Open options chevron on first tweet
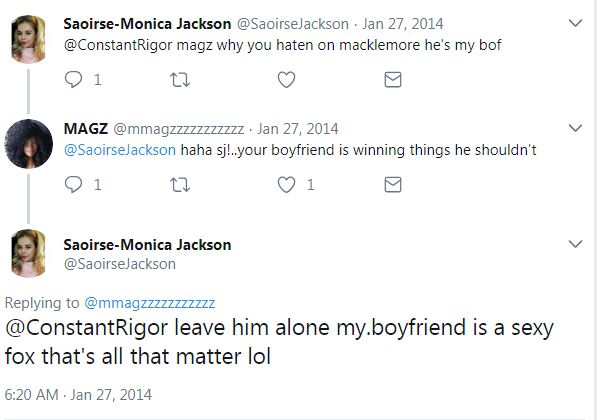The width and height of the screenshot is (597, 420). pyautogui.click(x=575, y=23)
